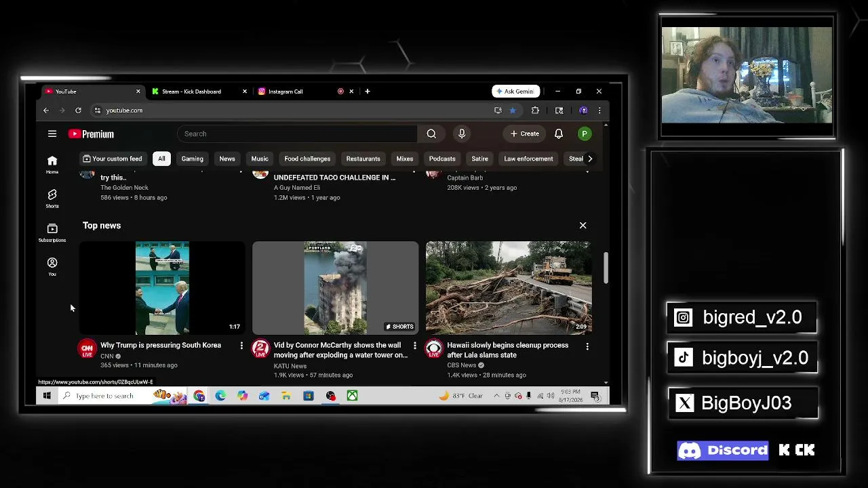
Task: Play the Portland tower explosion short thumbnail
Action: coord(336,288)
